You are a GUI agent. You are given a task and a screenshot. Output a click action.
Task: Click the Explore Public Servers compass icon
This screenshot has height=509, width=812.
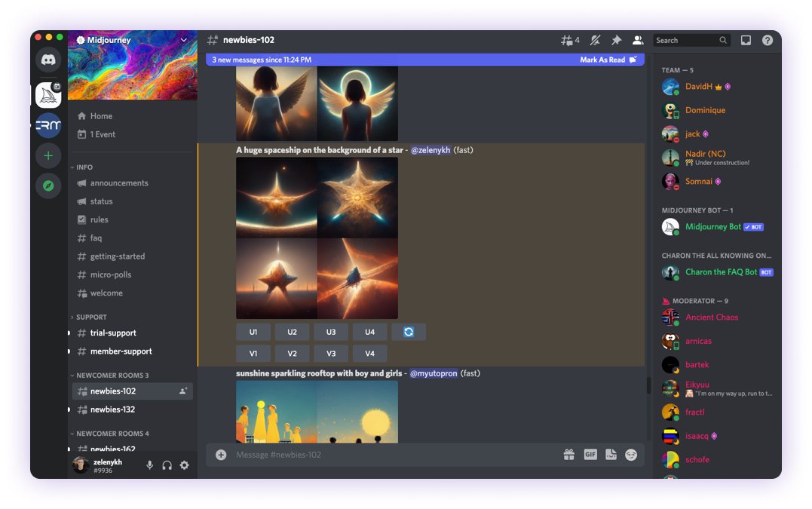(48, 186)
